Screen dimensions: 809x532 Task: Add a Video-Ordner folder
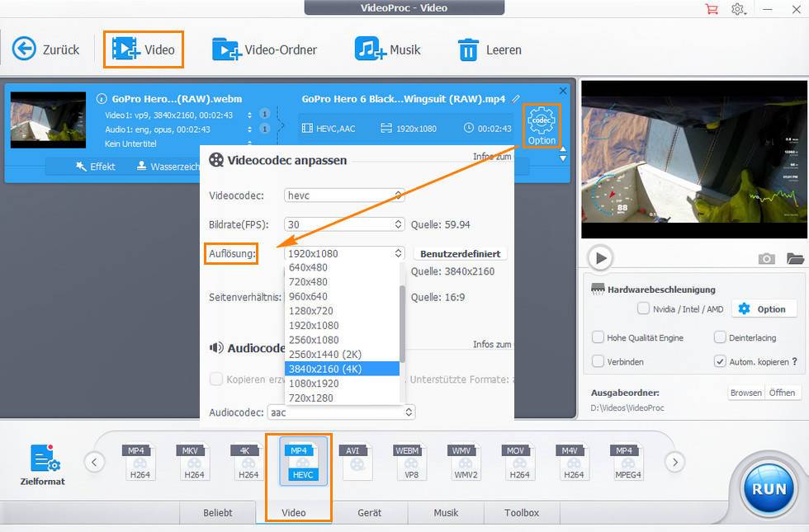[264, 49]
